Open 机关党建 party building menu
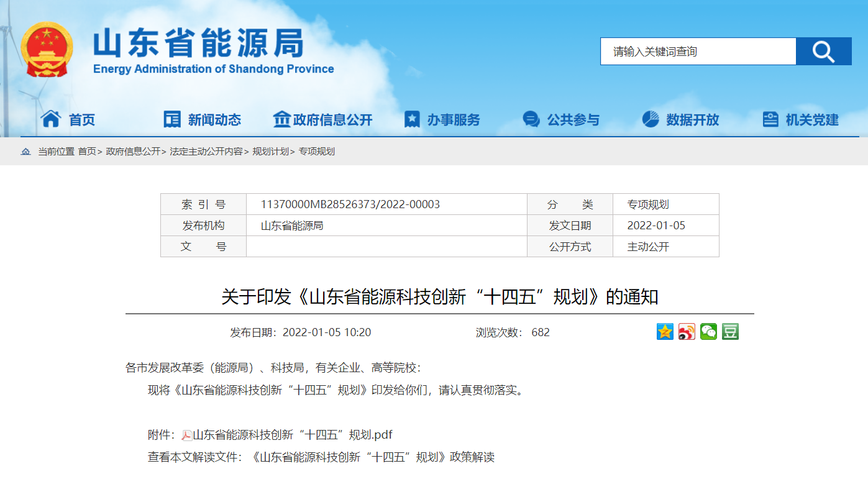 pos(800,119)
